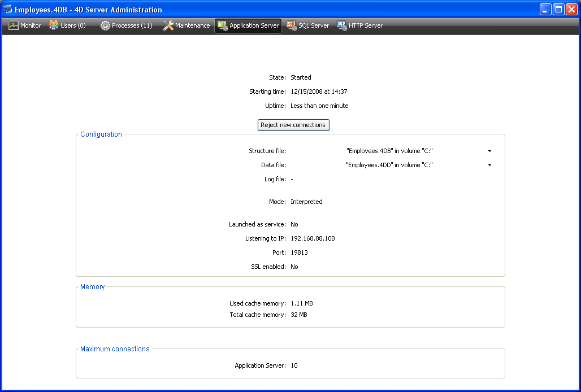Open the "Users (0)" tab label
This screenshot has height=392, width=581.
tap(73, 25)
